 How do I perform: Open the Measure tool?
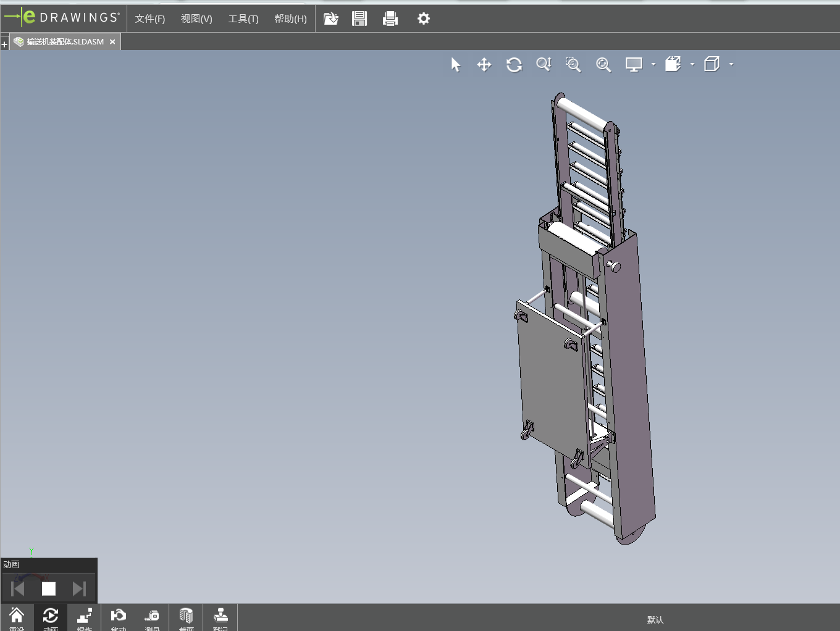152,617
